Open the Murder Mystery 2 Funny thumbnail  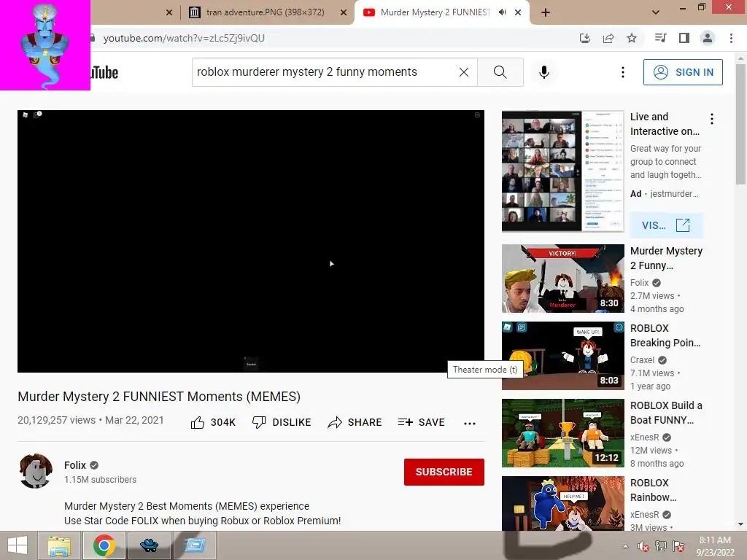pos(562,279)
